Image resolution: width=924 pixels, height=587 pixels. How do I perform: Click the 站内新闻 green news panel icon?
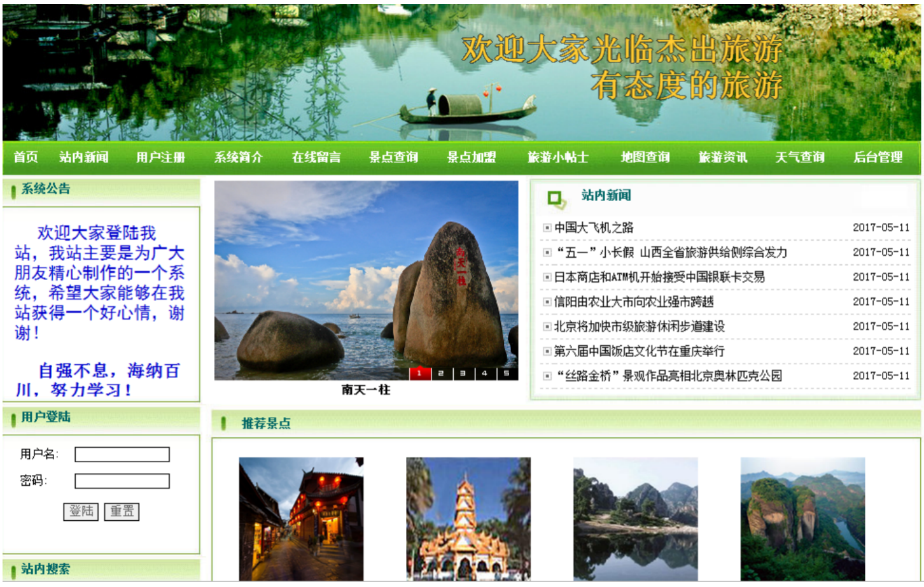pyautogui.click(x=555, y=197)
